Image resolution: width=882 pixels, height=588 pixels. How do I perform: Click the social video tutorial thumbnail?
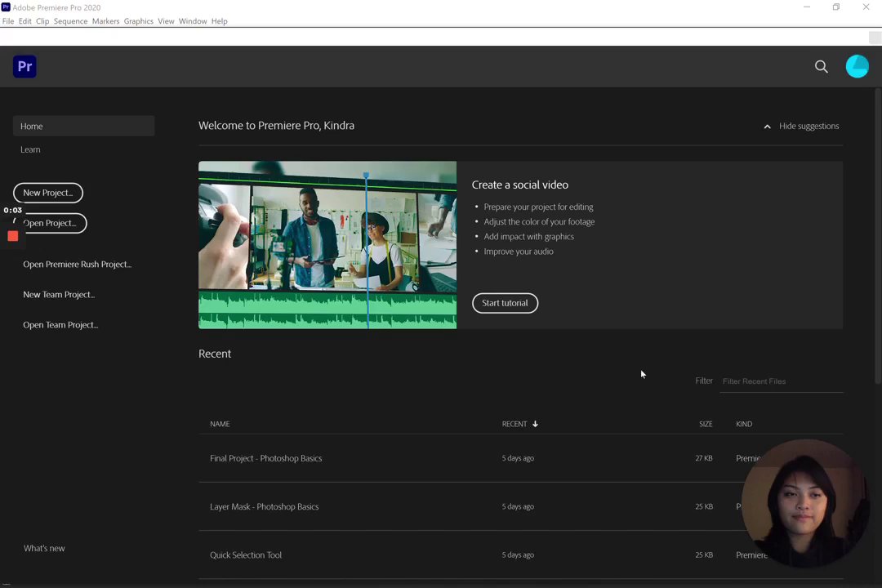click(x=327, y=245)
